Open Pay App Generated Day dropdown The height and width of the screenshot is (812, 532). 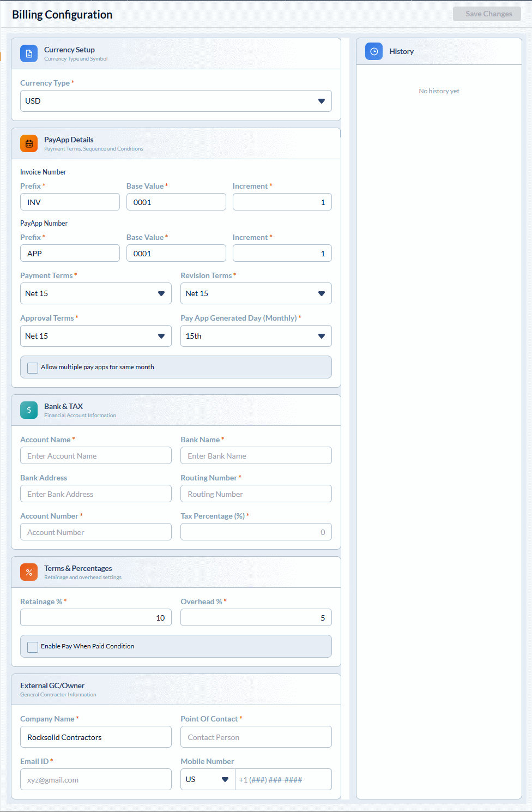256,336
